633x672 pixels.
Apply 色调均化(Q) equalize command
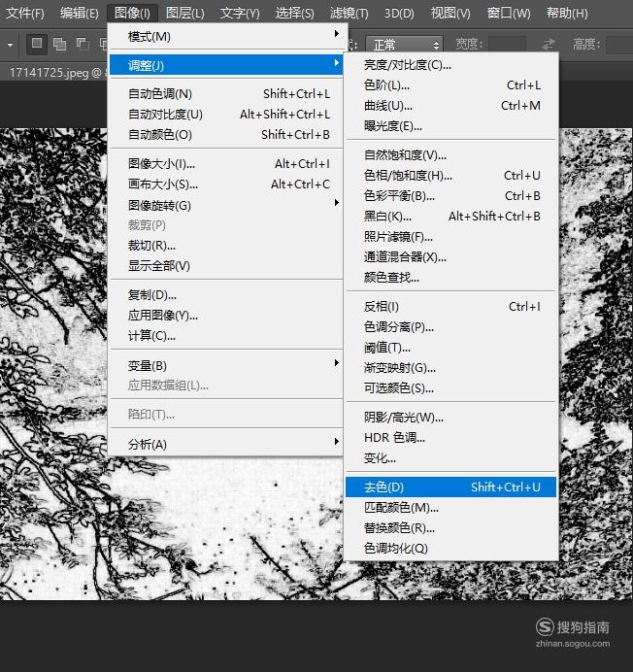tap(450, 548)
